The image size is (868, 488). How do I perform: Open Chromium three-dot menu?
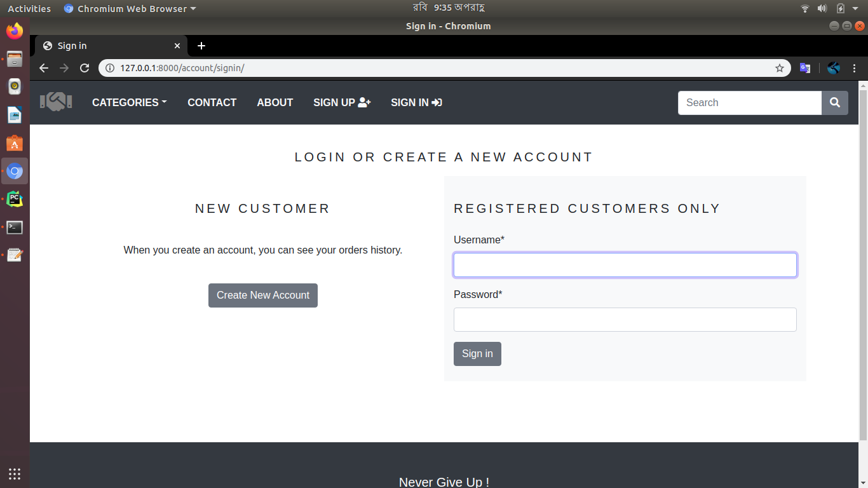(854, 68)
